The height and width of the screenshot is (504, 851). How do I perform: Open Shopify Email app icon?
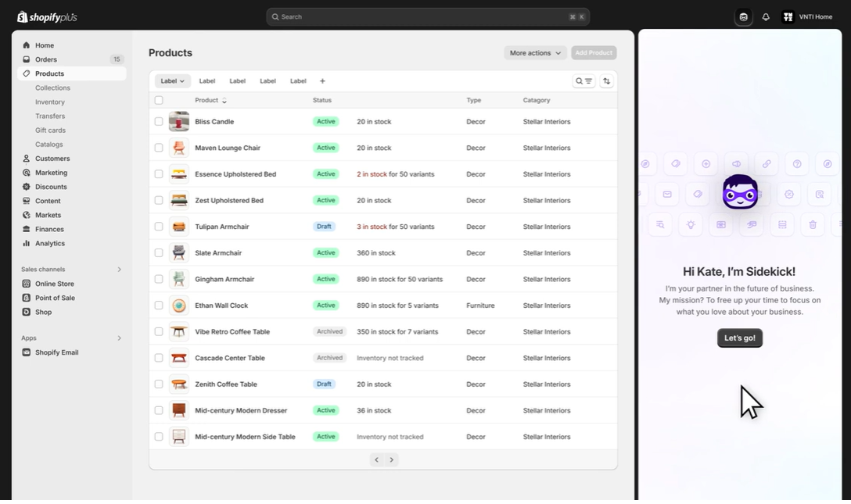click(x=27, y=352)
